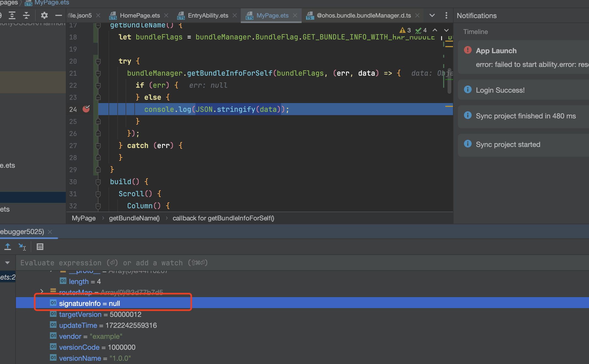The image size is (589, 364).
Task: Select vendor = "example" variable row
Action: [x=302, y=336]
